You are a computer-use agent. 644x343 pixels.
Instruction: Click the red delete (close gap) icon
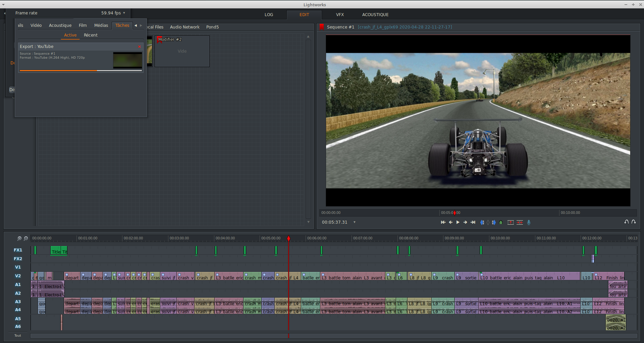point(520,222)
